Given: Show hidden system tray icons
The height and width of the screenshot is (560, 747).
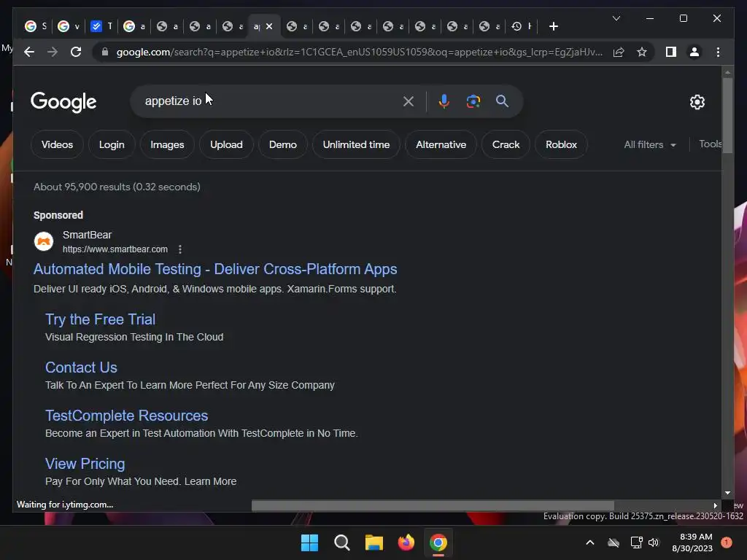Looking at the screenshot, I should pyautogui.click(x=589, y=542).
